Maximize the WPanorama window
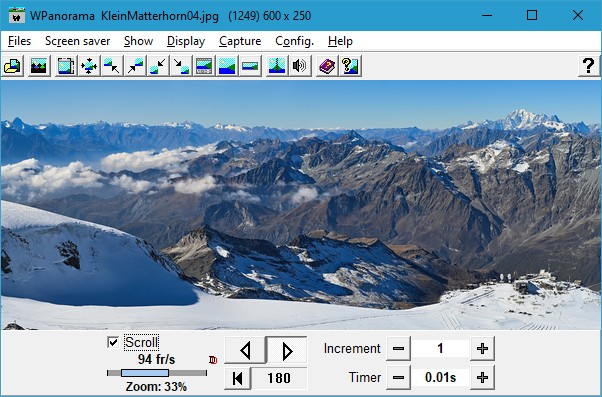 tap(532, 15)
